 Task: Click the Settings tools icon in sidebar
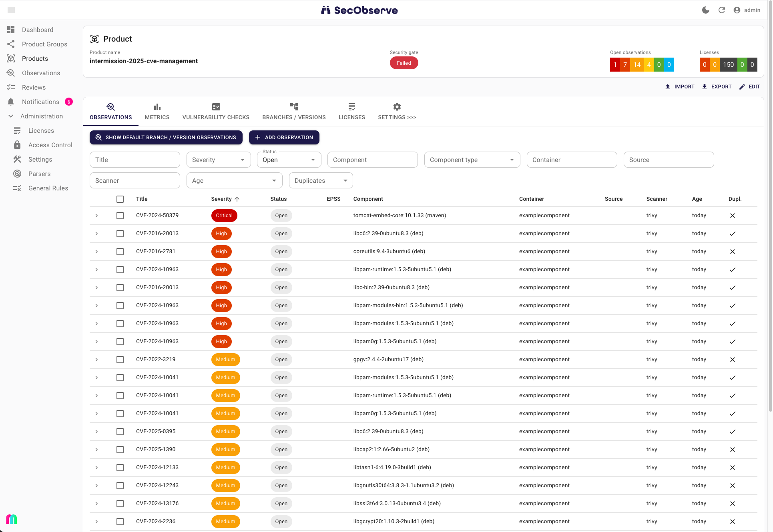tap(17, 159)
